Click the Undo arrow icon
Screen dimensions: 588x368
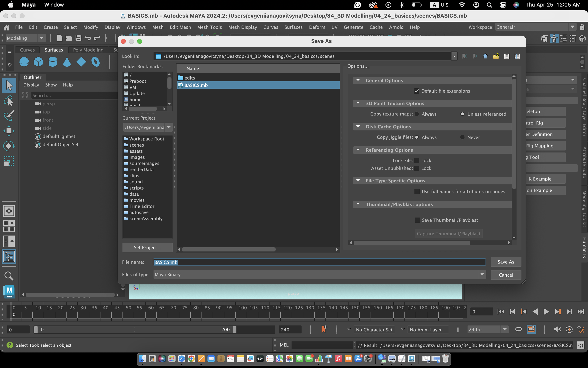click(87, 38)
